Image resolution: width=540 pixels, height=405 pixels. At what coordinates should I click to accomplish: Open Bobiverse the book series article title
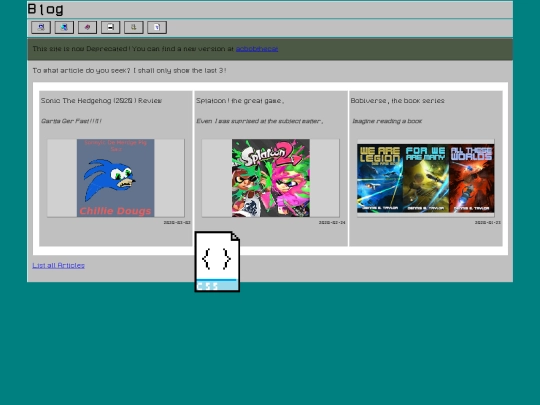coord(397,101)
